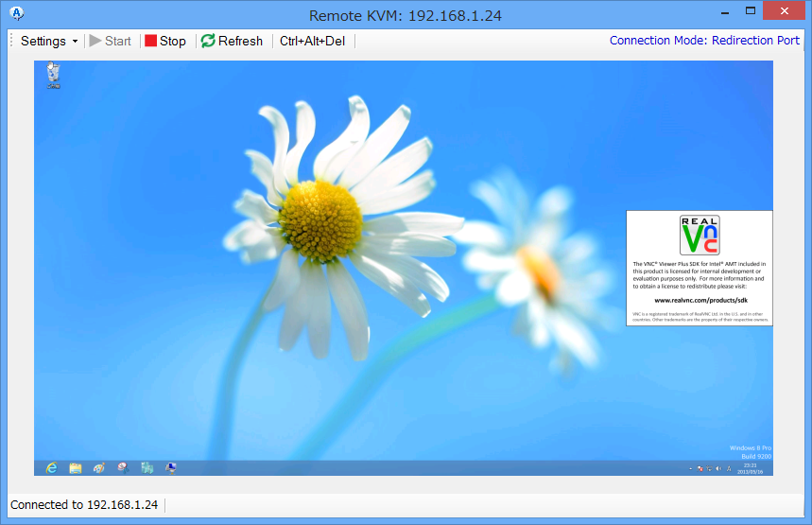The height and width of the screenshot is (525, 812).
Task: Open the Settings dropdown menu
Action: pos(48,41)
